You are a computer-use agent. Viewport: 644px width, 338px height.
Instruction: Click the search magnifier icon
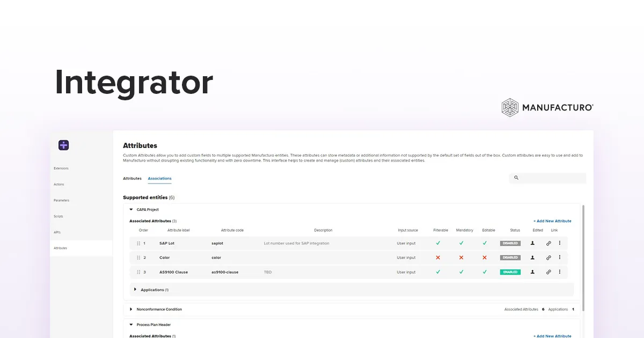tap(516, 178)
